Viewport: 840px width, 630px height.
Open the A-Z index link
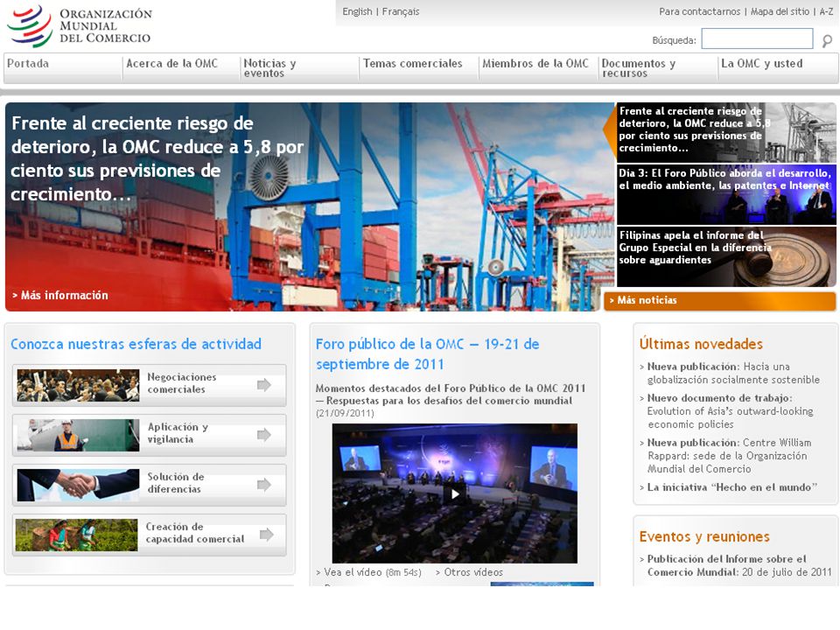pos(826,11)
